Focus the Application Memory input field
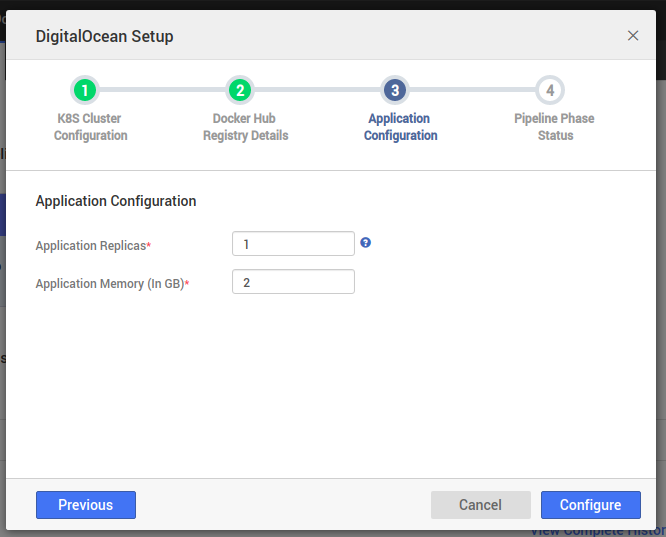 (293, 282)
